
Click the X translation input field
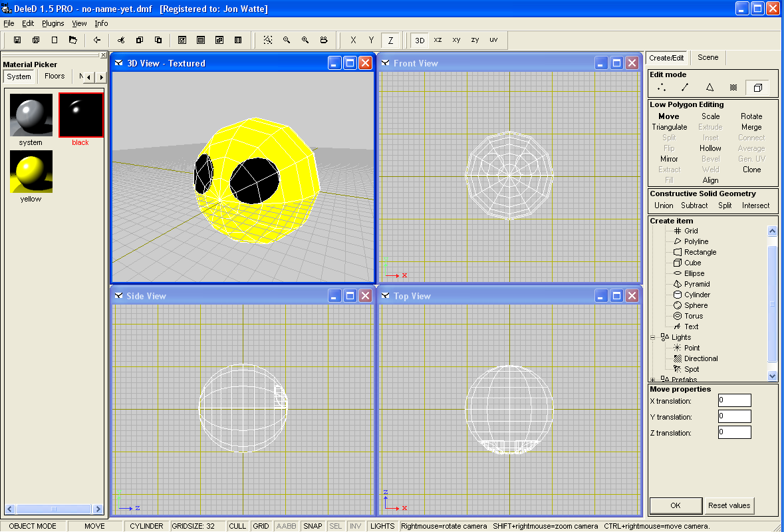(734, 400)
